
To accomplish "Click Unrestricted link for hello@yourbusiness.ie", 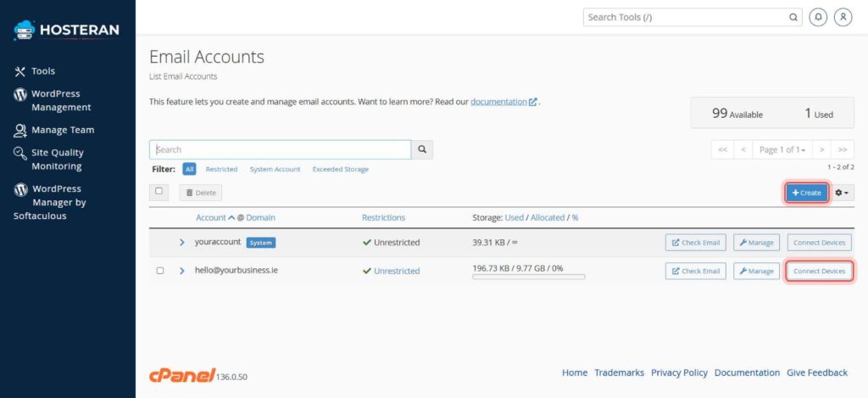I will pos(397,271).
